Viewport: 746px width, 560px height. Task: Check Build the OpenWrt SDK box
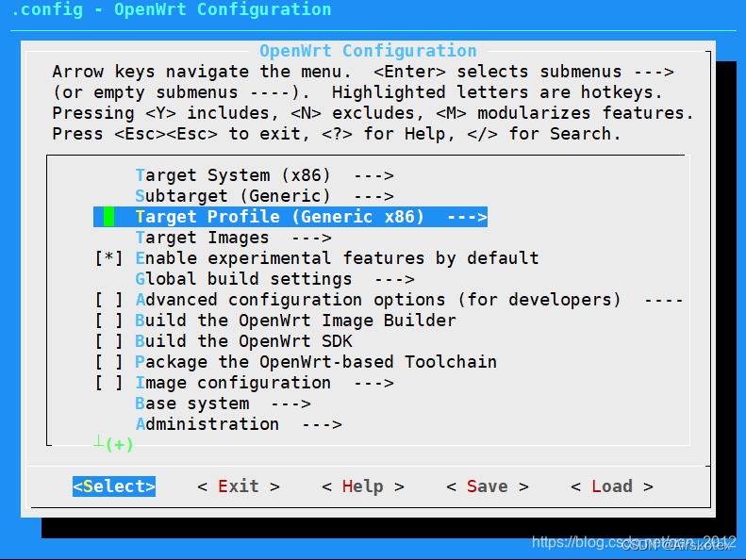tap(109, 341)
